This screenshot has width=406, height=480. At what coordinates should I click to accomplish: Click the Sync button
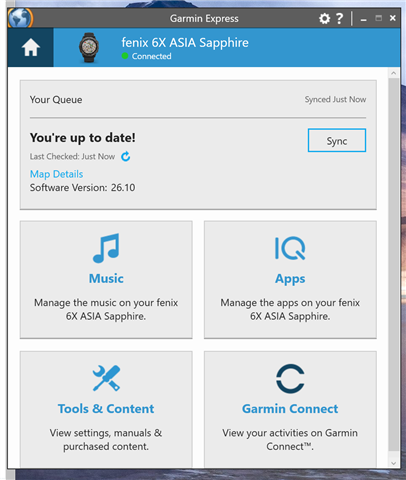point(337,140)
